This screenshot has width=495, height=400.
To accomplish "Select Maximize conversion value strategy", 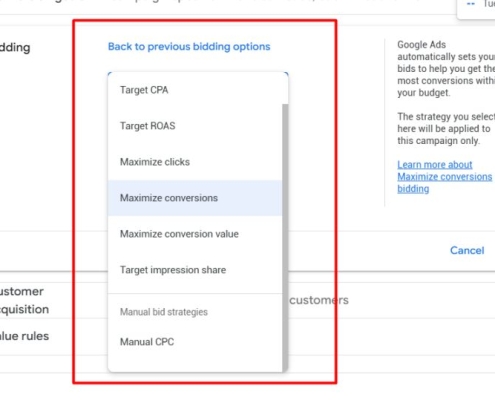I will pos(195,234).
